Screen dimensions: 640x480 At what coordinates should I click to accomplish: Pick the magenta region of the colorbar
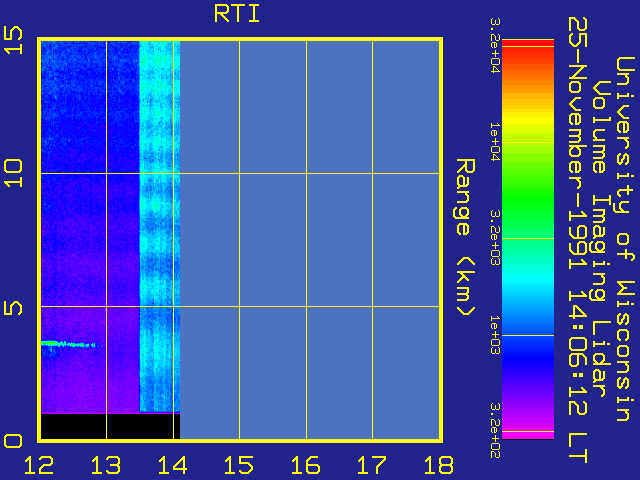[x=528, y=427]
